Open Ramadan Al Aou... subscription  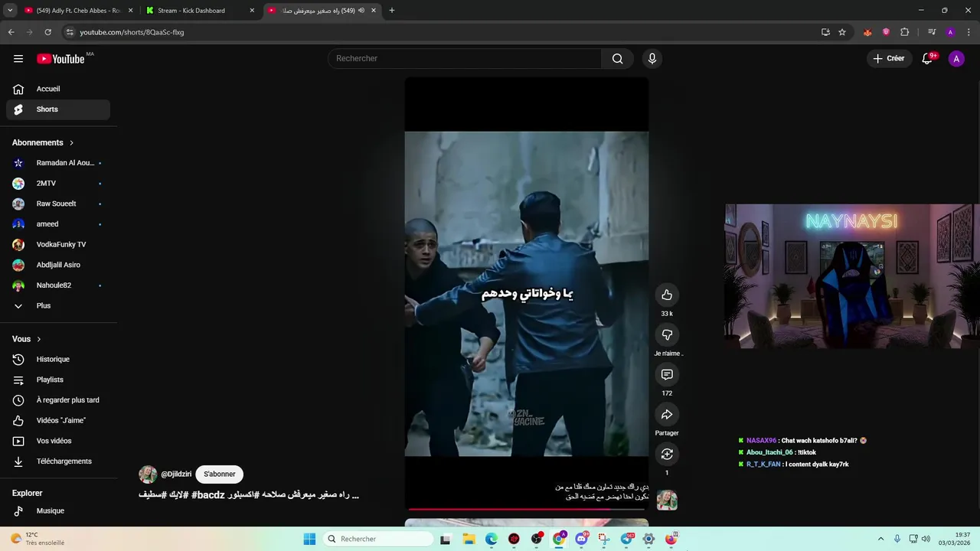click(x=58, y=163)
